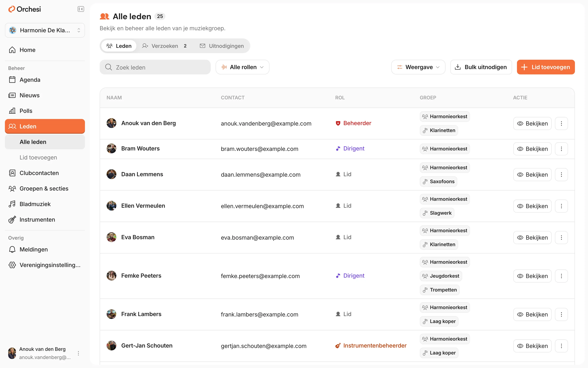The image size is (588, 368).
Task: Switch to the Leden tab
Action: click(x=119, y=46)
